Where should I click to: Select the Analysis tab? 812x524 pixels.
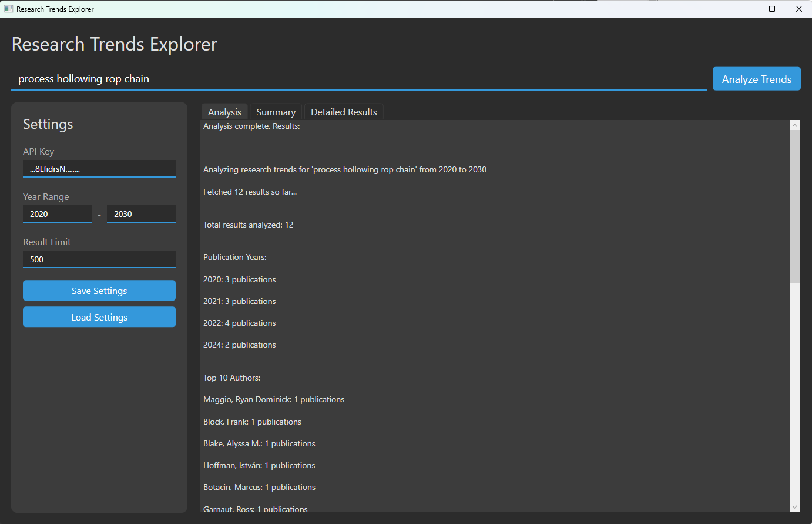(x=224, y=112)
